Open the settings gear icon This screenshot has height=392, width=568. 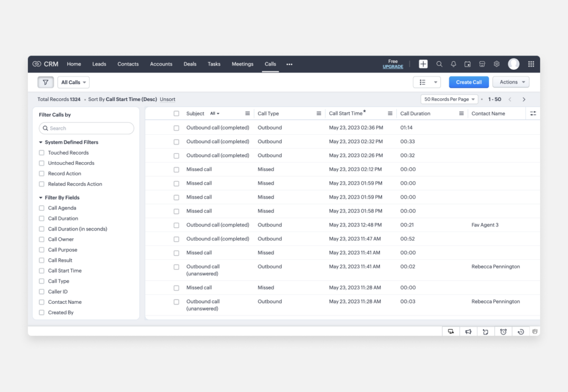[x=497, y=64]
